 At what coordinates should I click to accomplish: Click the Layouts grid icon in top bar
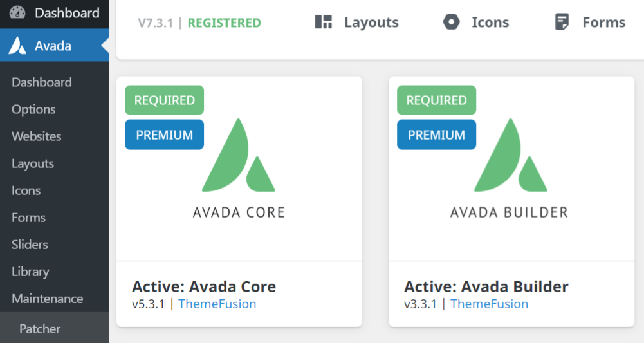(323, 22)
